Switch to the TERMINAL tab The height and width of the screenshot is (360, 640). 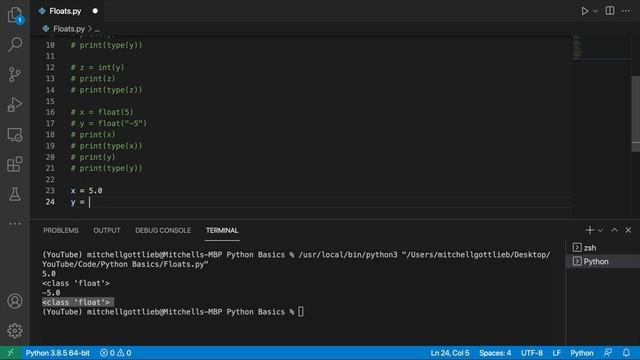click(222, 231)
